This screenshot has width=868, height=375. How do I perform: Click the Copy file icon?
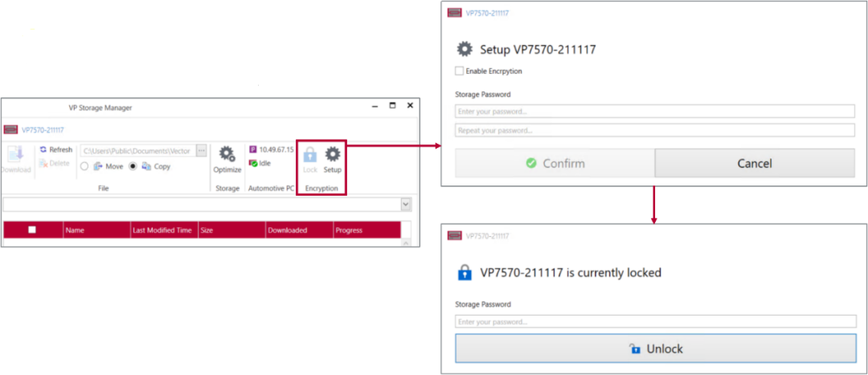146,166
